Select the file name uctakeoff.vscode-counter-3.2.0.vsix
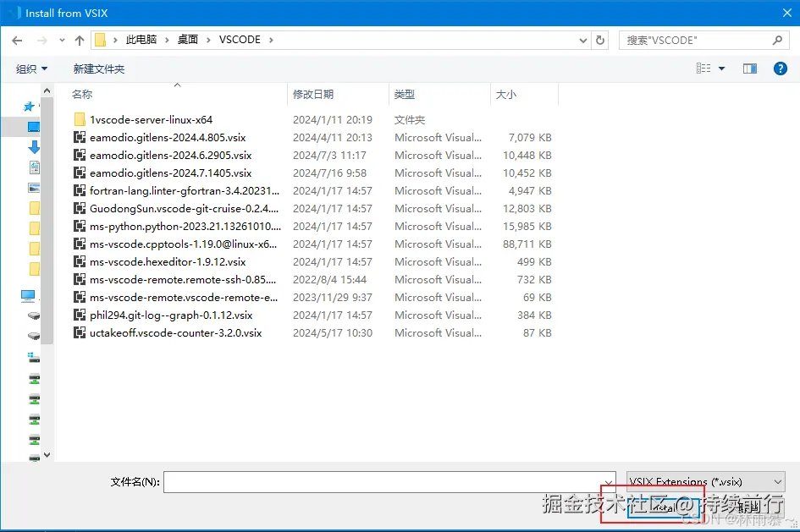This screenshot has width=800, height=532. [x=175, y=332]
